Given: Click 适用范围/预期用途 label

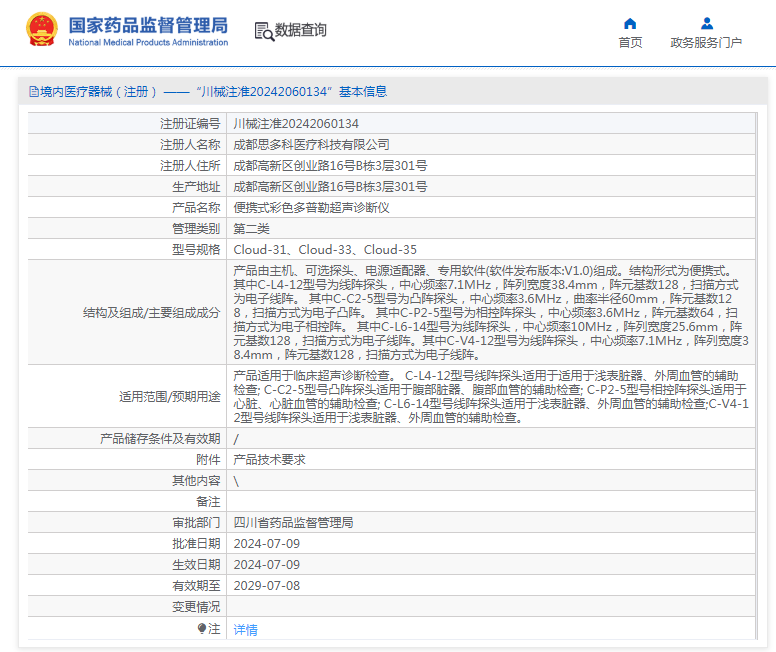Looking at the screenshot, I should [x=170, y=397].
